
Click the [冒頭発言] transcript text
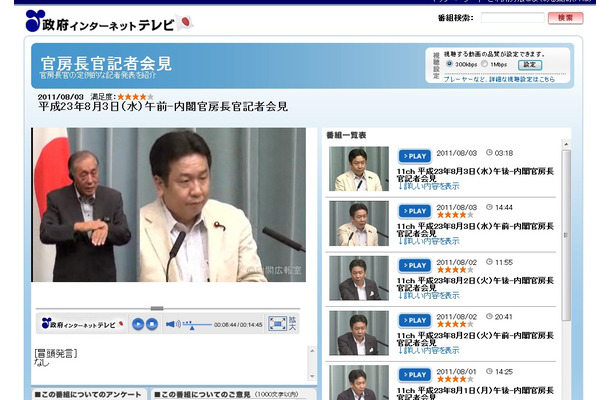pos(56,353)
